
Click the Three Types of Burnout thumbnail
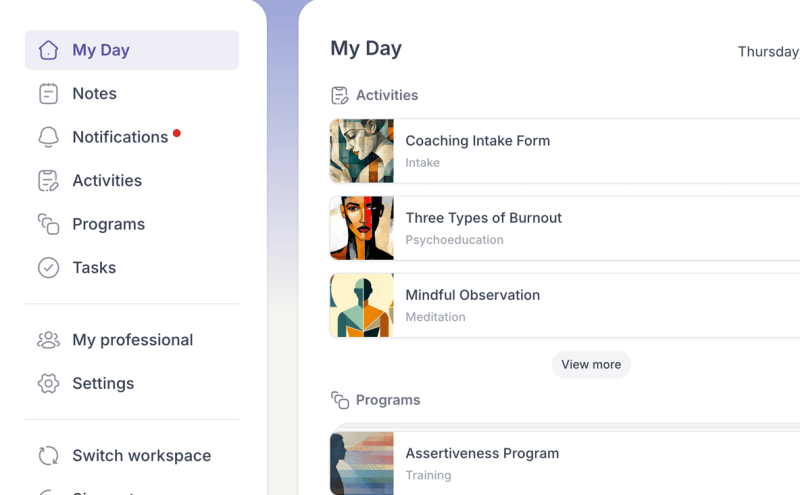362,228
